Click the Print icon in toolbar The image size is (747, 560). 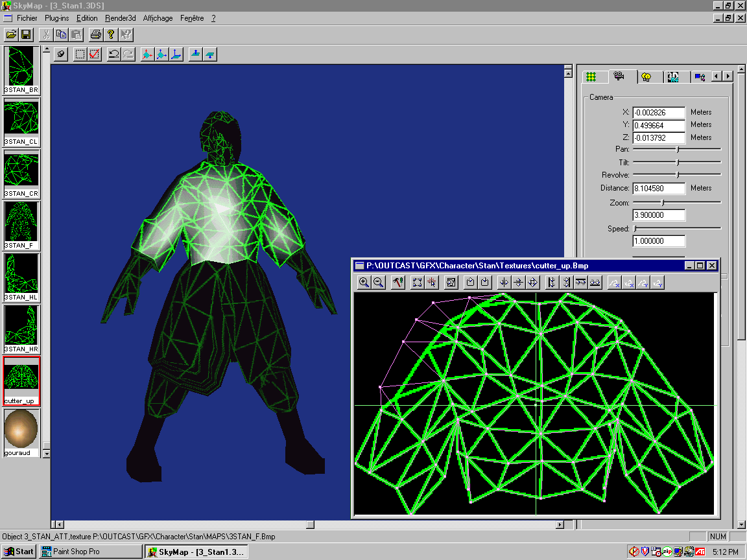coord(95,34)
